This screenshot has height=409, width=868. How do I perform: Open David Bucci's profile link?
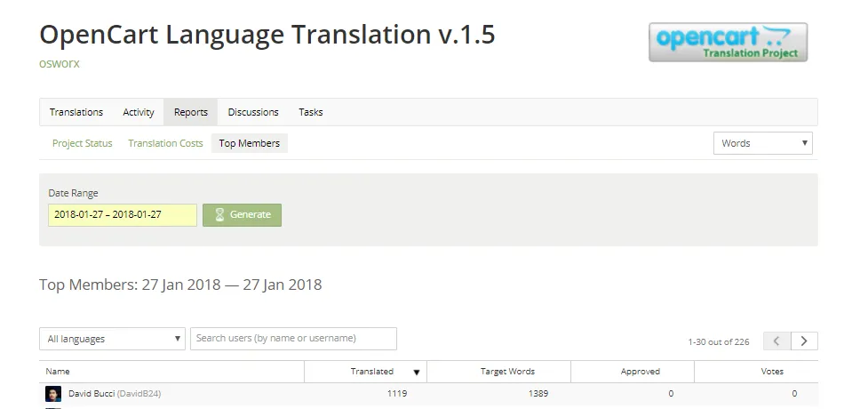(115, 394)
